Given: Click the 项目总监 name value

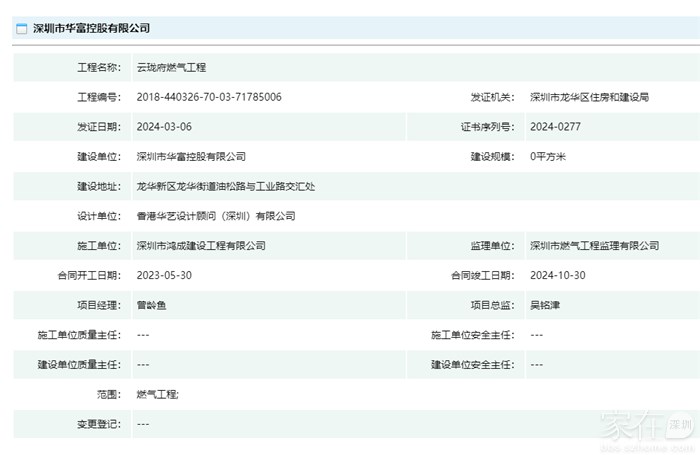Looking at the screenshot, I should tap(545, 305).
